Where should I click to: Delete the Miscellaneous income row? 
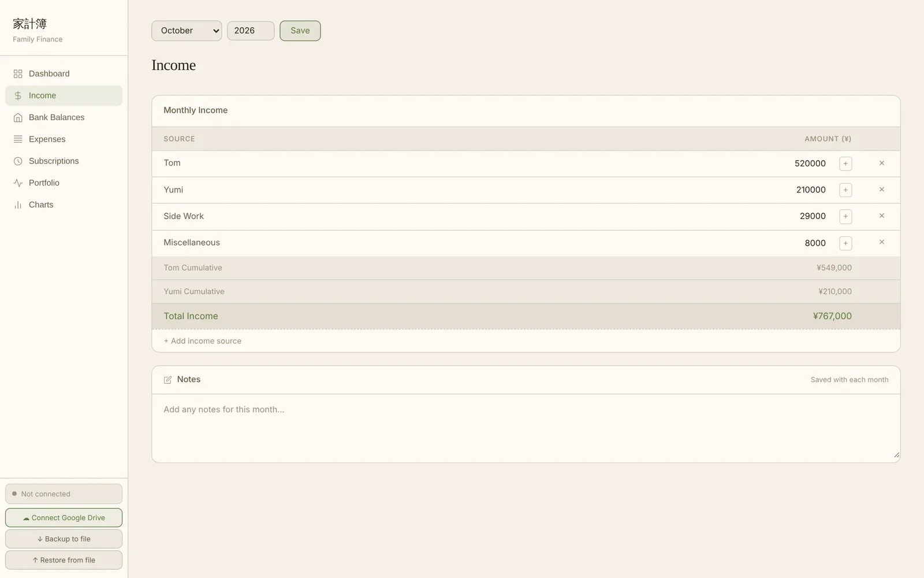click(x=882, y=242)
